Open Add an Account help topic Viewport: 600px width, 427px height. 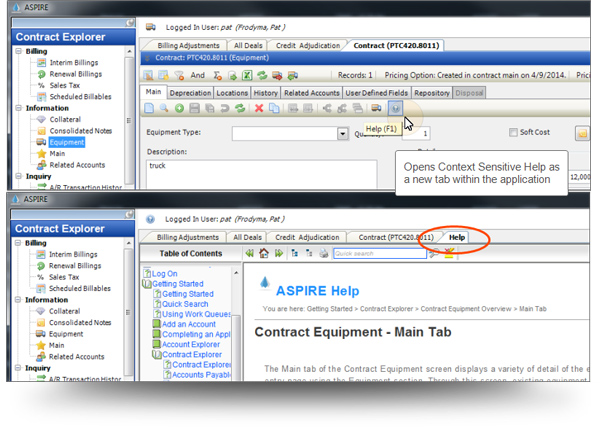tap(189, 324)
